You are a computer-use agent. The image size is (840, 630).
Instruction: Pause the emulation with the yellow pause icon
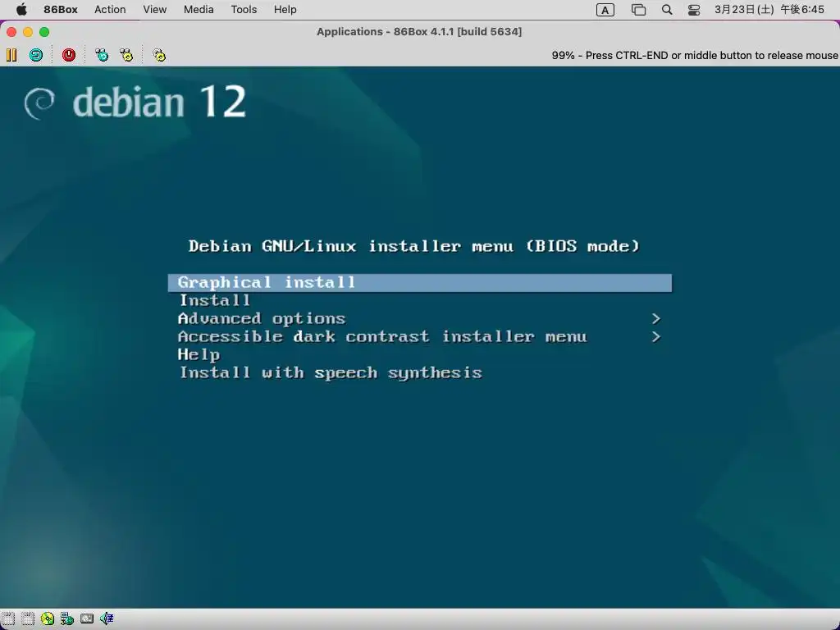coord(11,55)
